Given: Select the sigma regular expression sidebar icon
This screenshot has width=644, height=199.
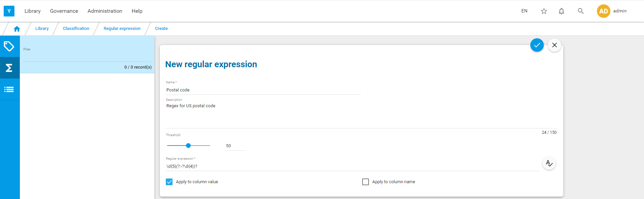Looking at the screenshot, I should pos(9,68).
